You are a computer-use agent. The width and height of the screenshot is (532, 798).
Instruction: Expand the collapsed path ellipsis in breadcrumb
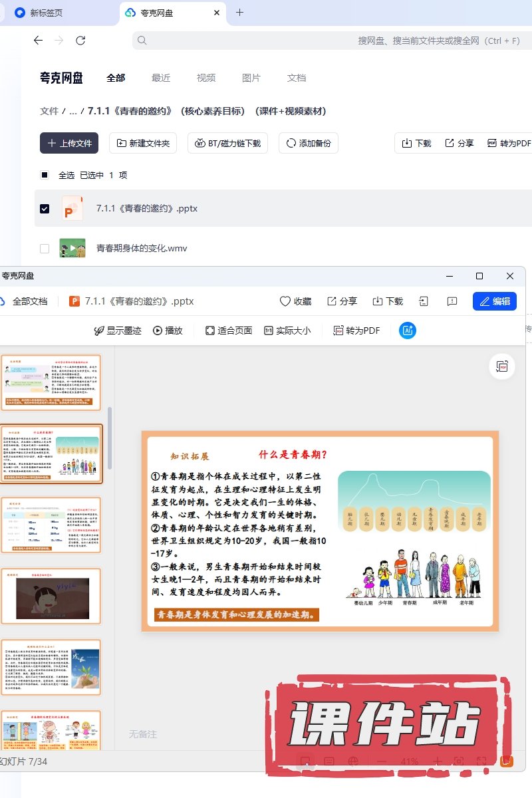pyautogui.click(x=73, y=112)
